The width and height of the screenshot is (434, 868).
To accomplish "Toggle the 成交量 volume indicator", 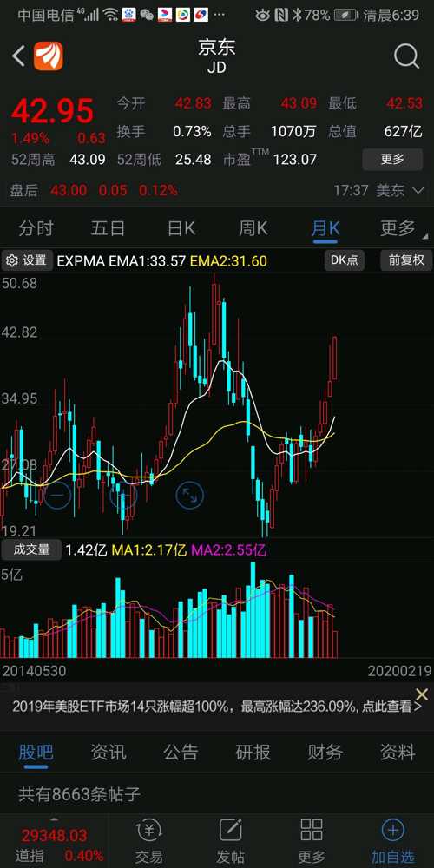I will 31,549.
